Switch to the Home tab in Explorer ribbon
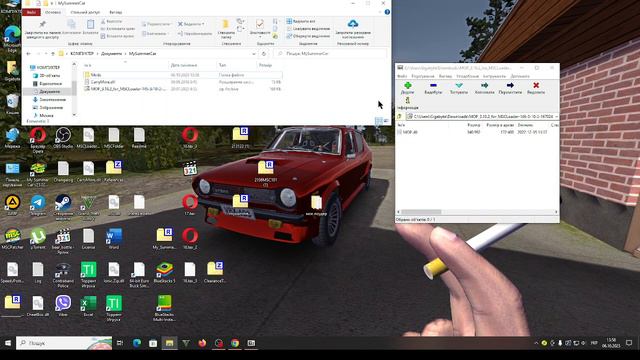This screenshot has height=360, width=640. (x=53, y=12)
